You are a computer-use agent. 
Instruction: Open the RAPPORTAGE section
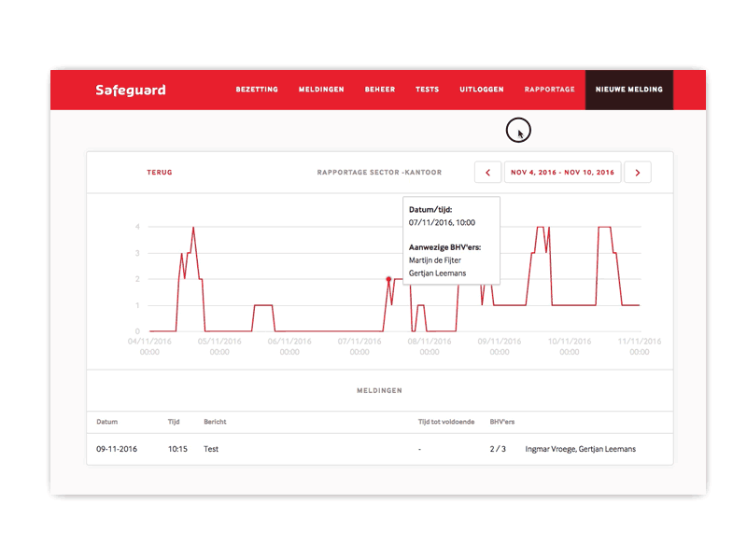[x=549, y=90]
